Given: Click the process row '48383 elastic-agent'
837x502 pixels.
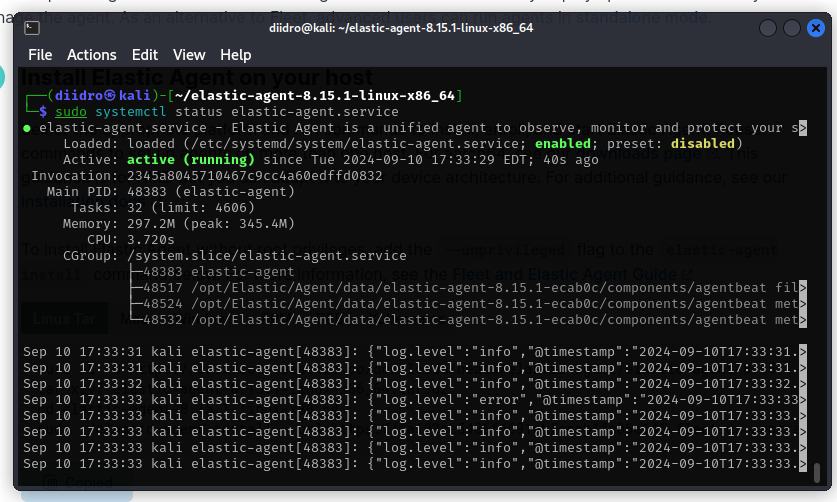Looking at the screenshot, I should 218,272.
